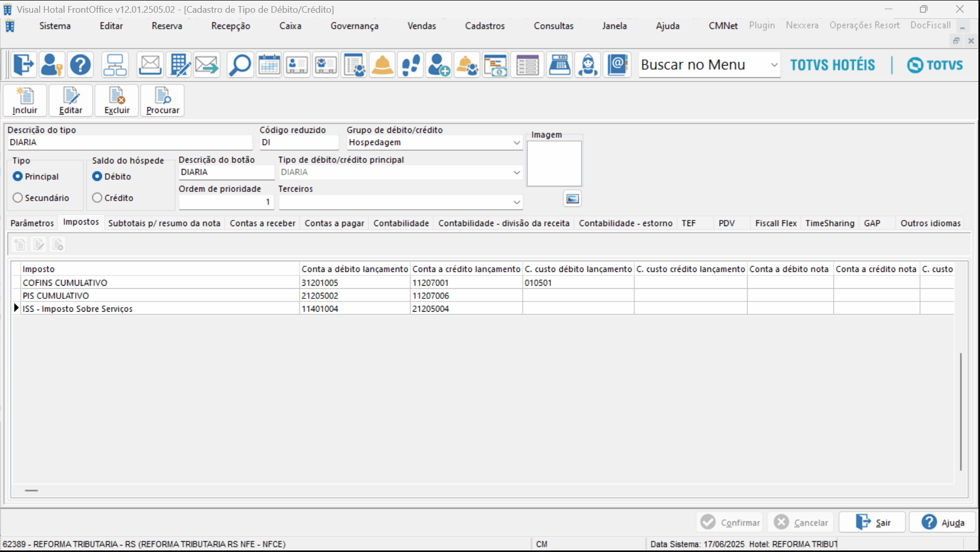Click the cash register toolbar icon

559,65
